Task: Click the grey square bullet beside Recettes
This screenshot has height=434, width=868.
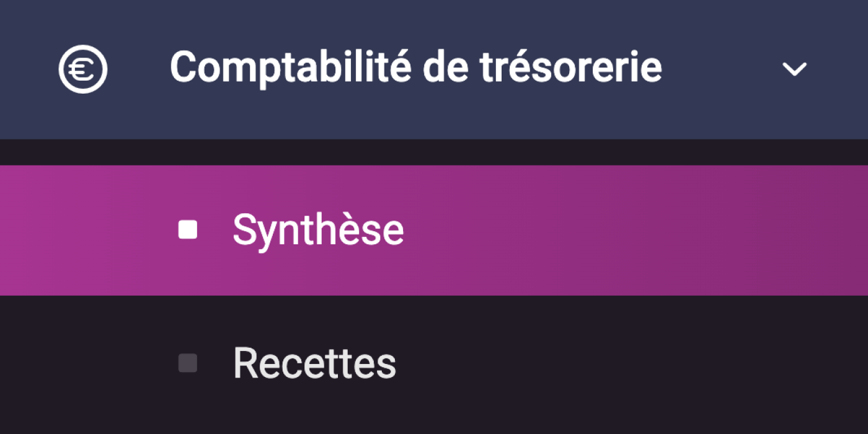Action: click(188, 363)
